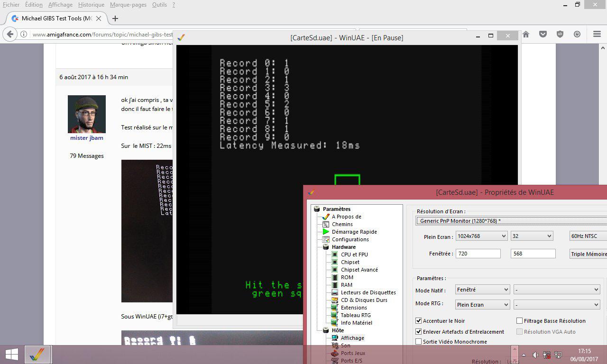607x364 pixels.
Task: Open mister jbam profile link
Action: pyautogui.click(x=87, y=138)
